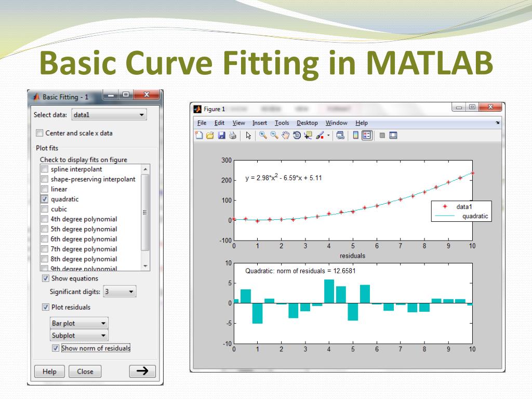Click the Open File folder icon
This screenshot has height=399, width=532.
(x=210, y=136)
